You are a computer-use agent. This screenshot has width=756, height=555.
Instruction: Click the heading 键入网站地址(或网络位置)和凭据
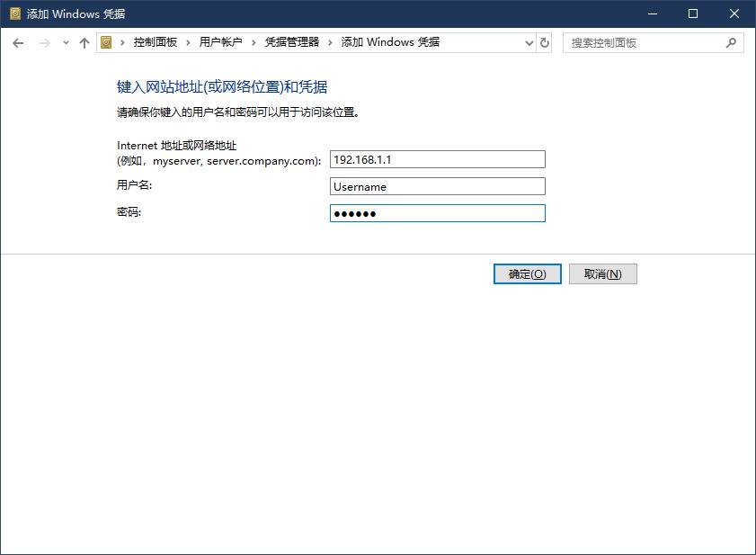point(222,87)
